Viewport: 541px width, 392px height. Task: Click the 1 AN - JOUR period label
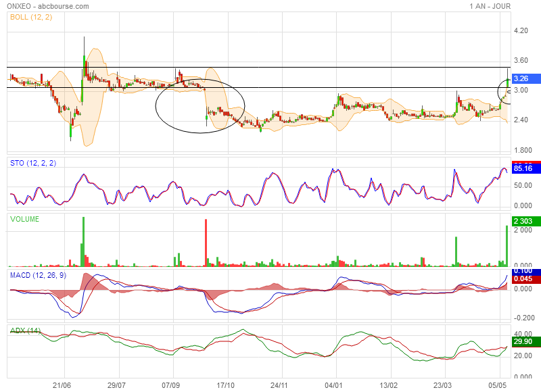pos(490,6)
